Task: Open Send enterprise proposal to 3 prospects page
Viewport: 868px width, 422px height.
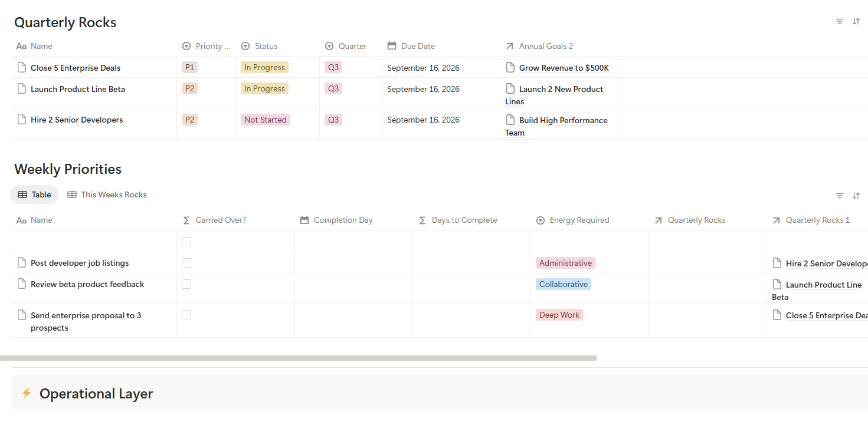Action: 86,321
